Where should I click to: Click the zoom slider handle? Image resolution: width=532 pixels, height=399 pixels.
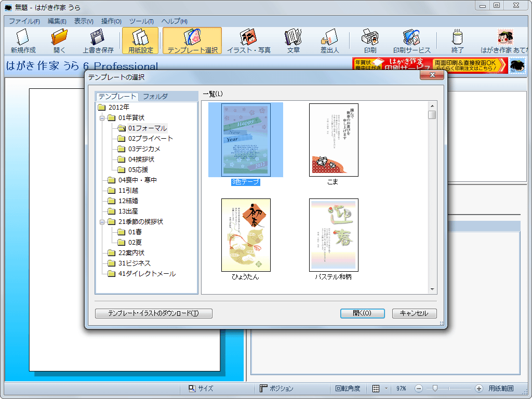(x=435, y=389)
